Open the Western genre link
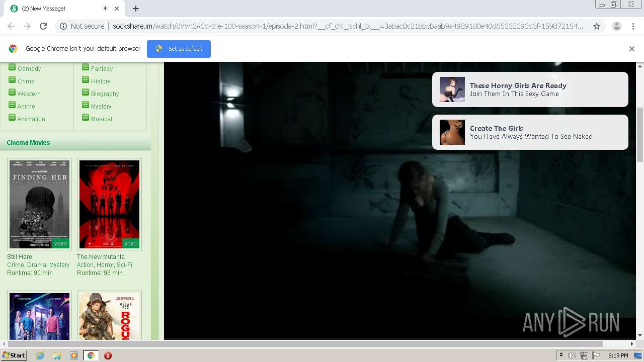 (x=29, y=94)
